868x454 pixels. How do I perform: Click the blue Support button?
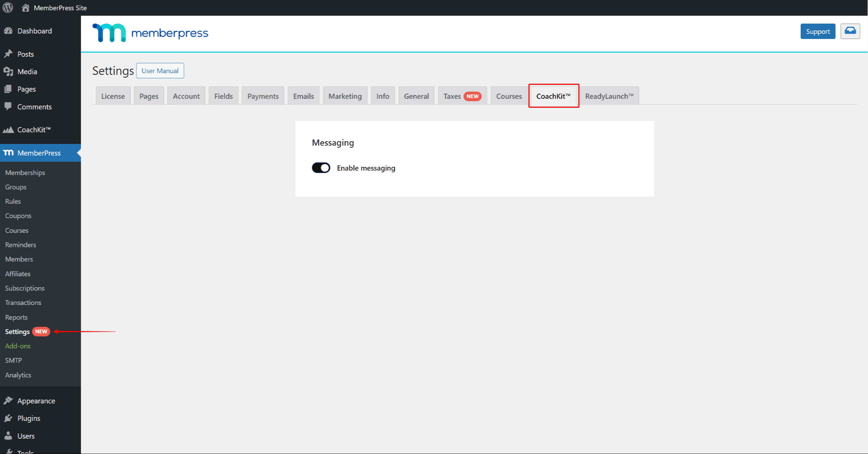[817, 31]
